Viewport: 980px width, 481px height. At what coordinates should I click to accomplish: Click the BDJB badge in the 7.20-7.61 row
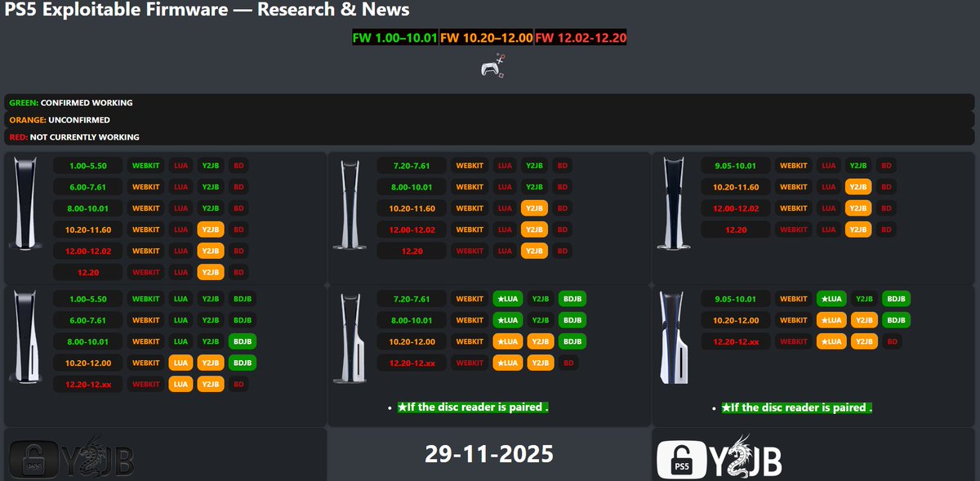(572, 299)
